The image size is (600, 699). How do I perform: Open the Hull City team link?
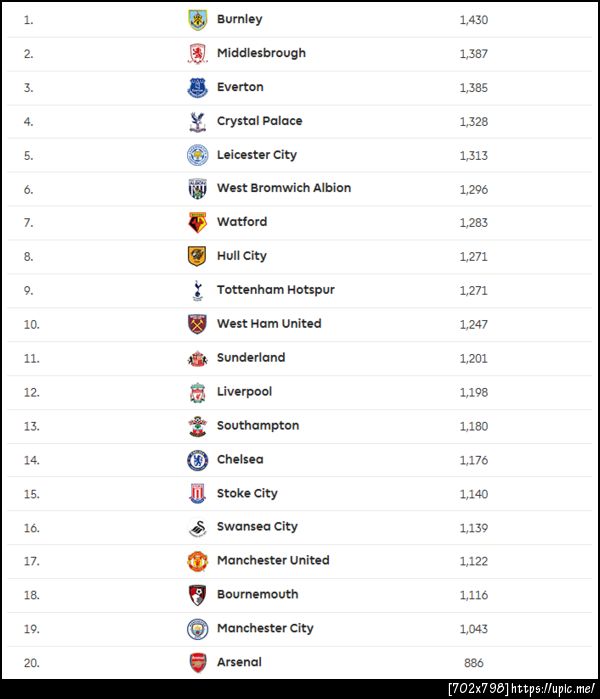(242, 256)
